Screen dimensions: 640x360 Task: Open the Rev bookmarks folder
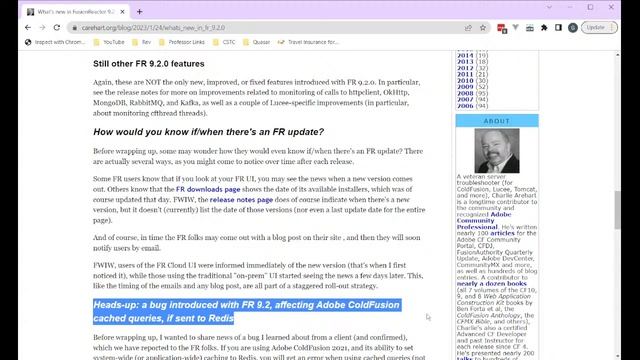142,42
